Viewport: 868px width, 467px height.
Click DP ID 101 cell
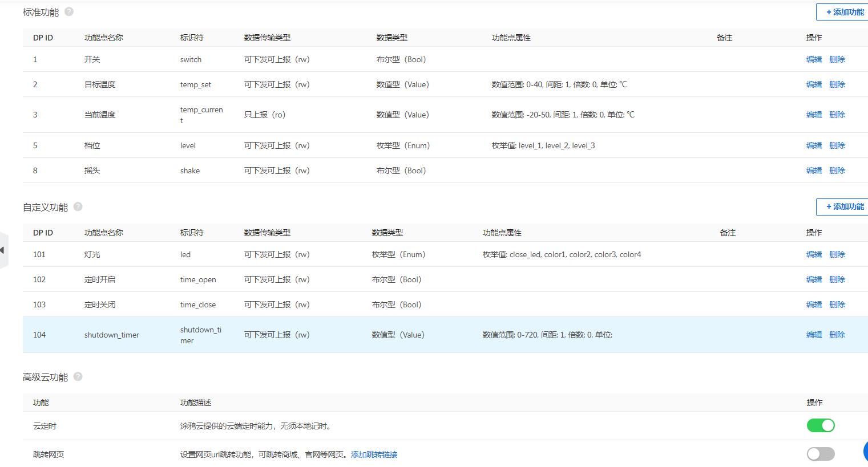click(39, 254)
